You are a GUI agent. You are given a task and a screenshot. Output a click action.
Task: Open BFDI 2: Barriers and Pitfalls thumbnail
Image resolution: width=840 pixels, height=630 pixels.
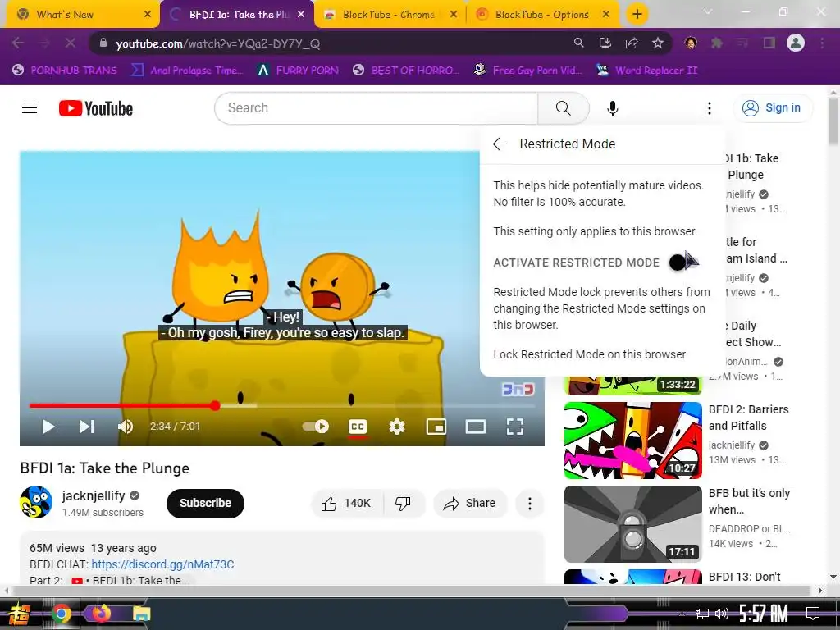point(632,441)
